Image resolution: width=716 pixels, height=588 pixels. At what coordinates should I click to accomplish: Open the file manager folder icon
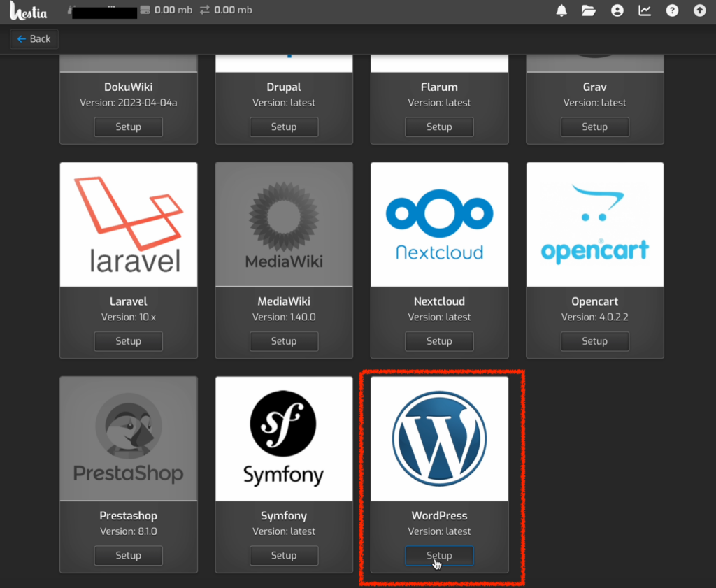[x=589, y=10]
